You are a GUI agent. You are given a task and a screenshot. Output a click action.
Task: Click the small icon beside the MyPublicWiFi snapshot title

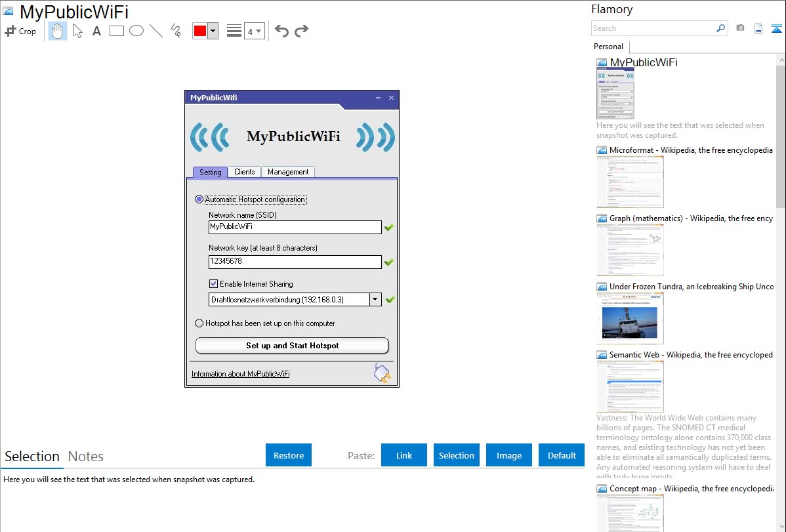point(602,63)
